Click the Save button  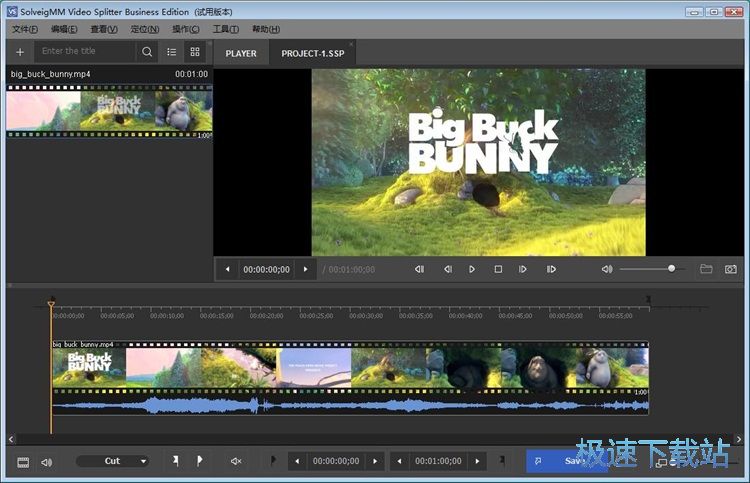[x=570, y=461]
